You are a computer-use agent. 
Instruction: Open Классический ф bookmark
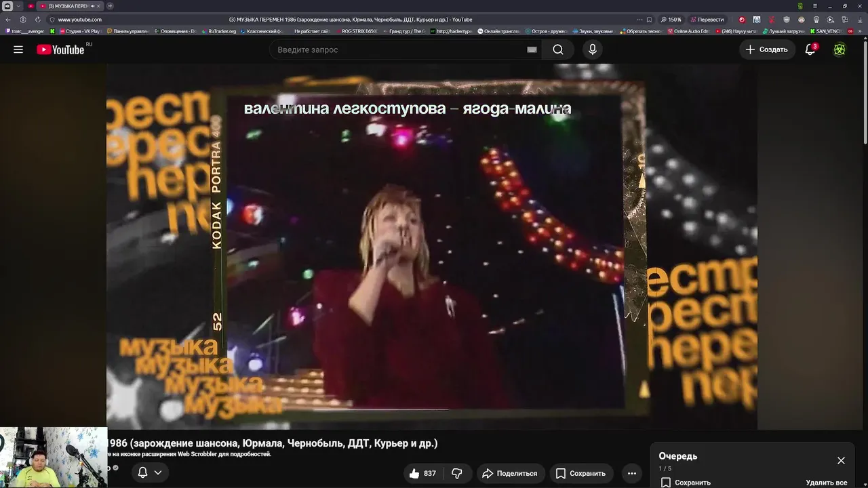point(261,31)
